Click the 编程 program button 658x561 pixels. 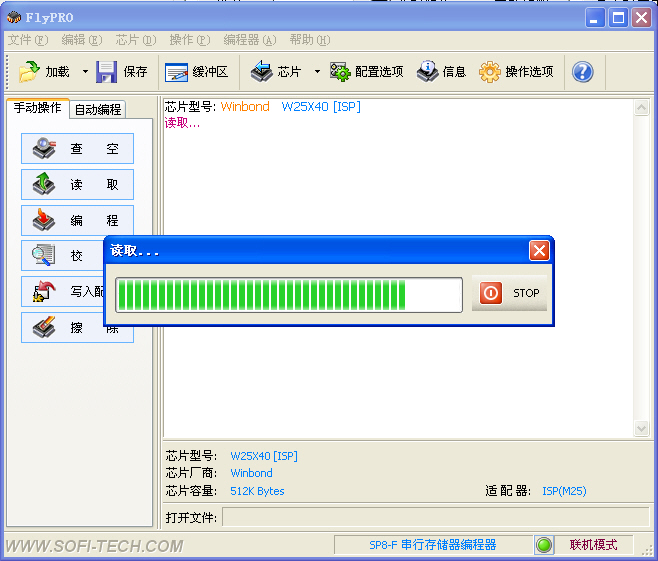77,220
